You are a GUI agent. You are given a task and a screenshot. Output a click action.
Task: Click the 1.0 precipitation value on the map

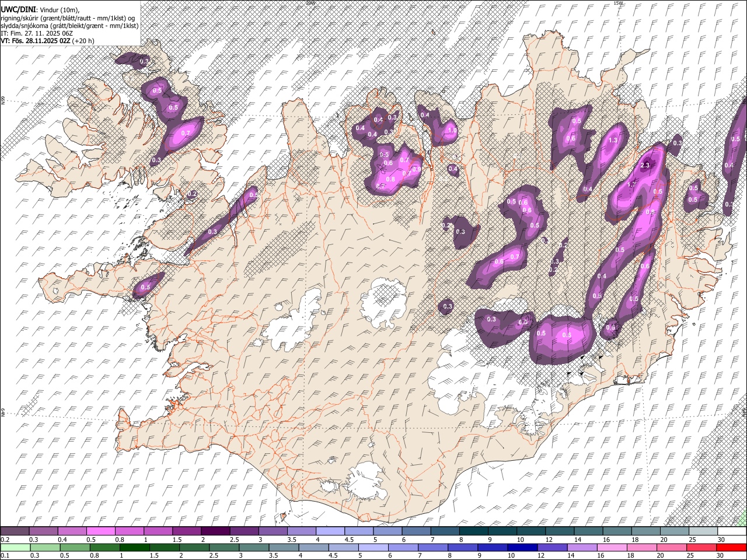pos(451,131)
